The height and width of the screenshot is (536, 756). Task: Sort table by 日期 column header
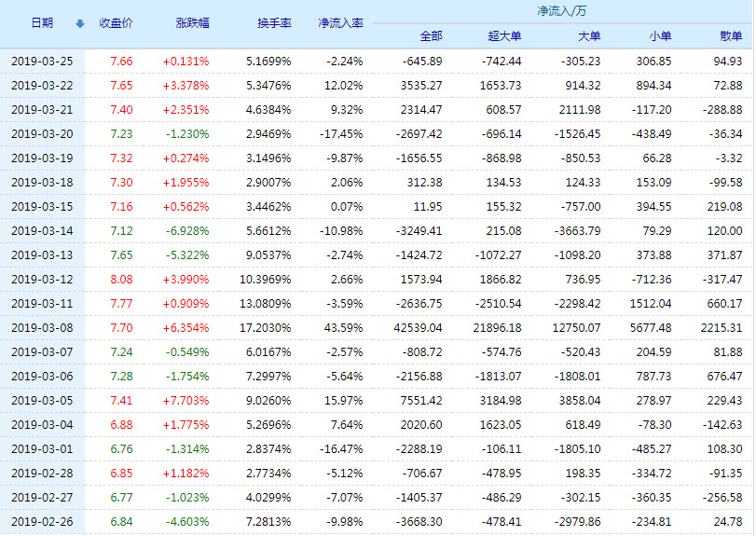[42, 23]
